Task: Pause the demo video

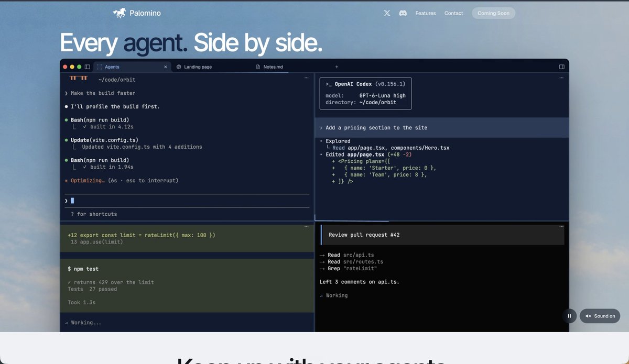Action: (569, 316)
